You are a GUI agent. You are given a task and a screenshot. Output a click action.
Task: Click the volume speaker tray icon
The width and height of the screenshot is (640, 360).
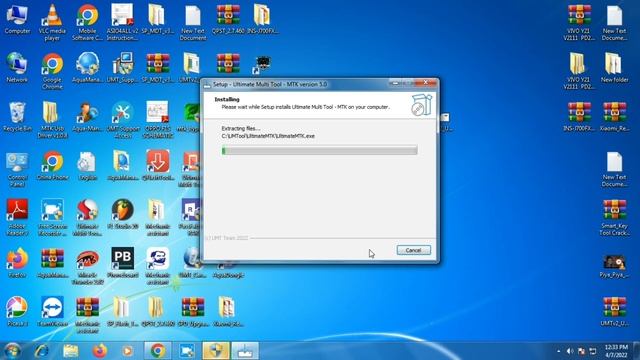(570, 351)
